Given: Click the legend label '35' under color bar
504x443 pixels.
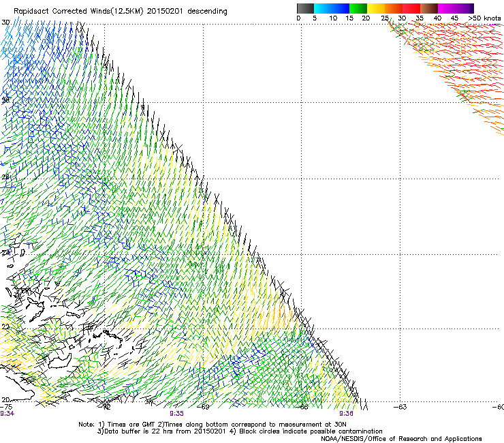Looking at the screenshot, I should click(x=420, y=18).
